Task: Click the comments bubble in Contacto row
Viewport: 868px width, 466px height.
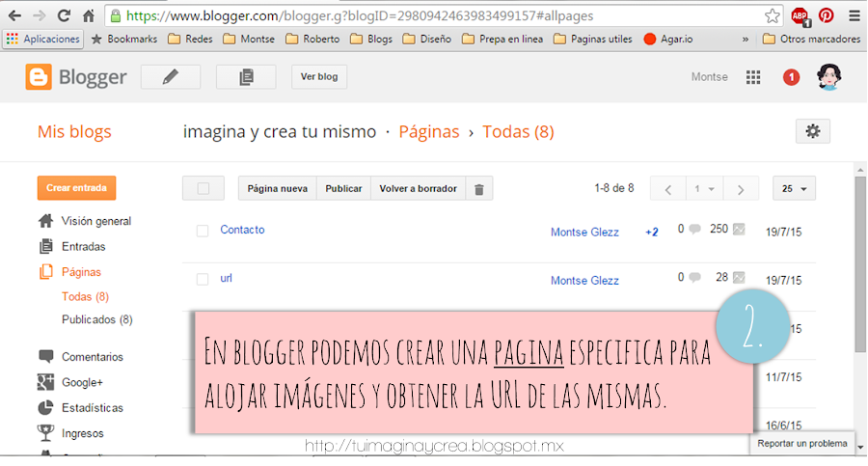Action: pos(694,229)
